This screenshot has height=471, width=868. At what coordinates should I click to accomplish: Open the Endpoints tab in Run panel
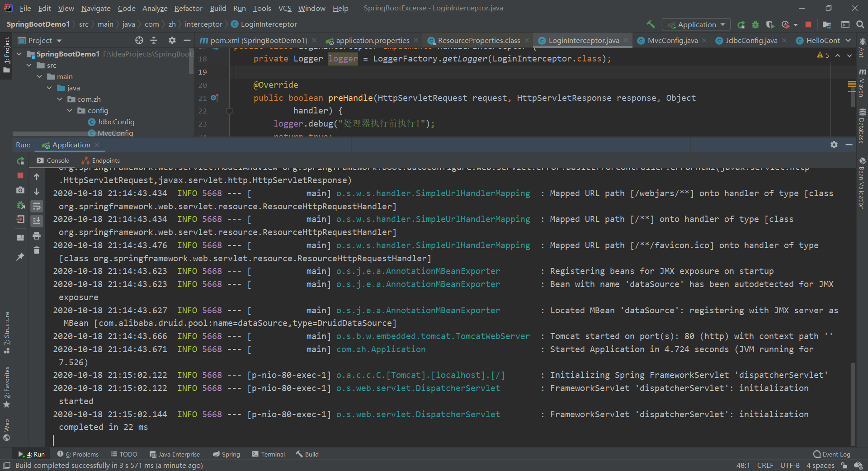[101, 160]
